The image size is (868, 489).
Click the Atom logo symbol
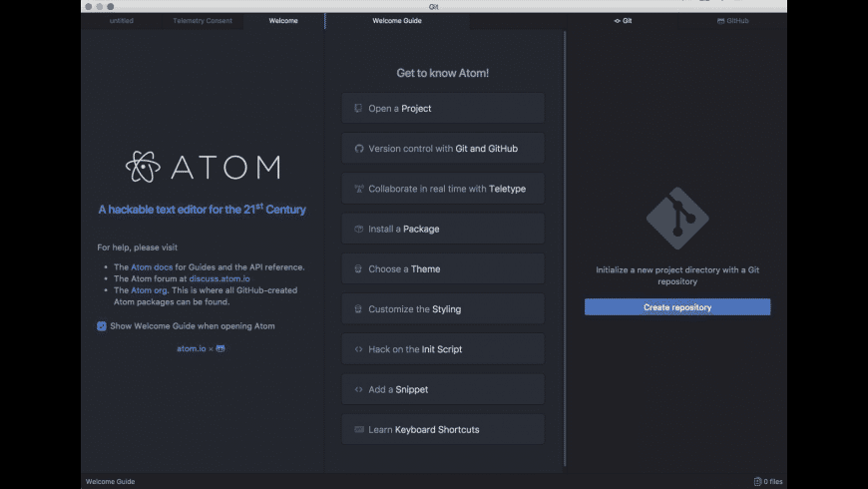pos(143,167)
